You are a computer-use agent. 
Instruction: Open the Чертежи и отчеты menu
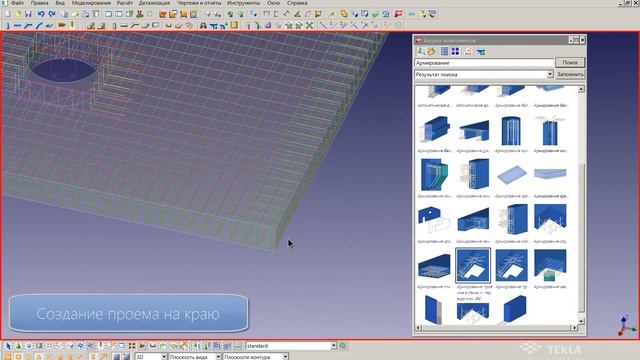pos(199,3)
